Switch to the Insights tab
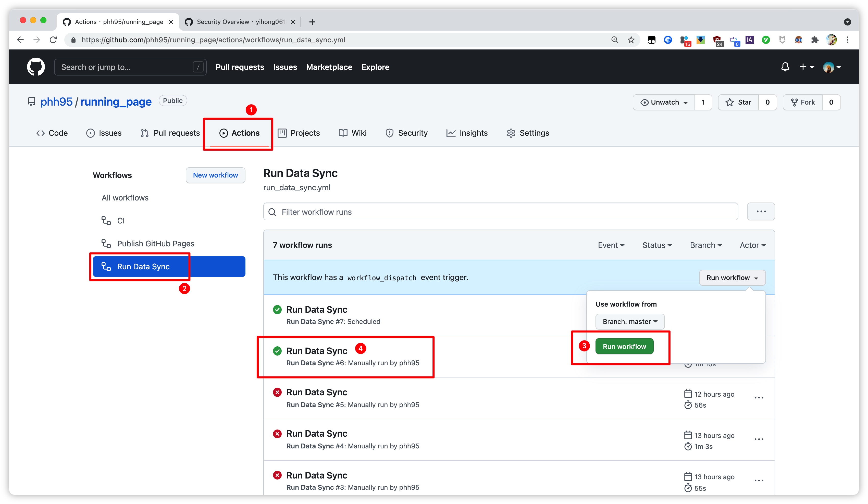 pyautogui.click(x=467, y=133)
